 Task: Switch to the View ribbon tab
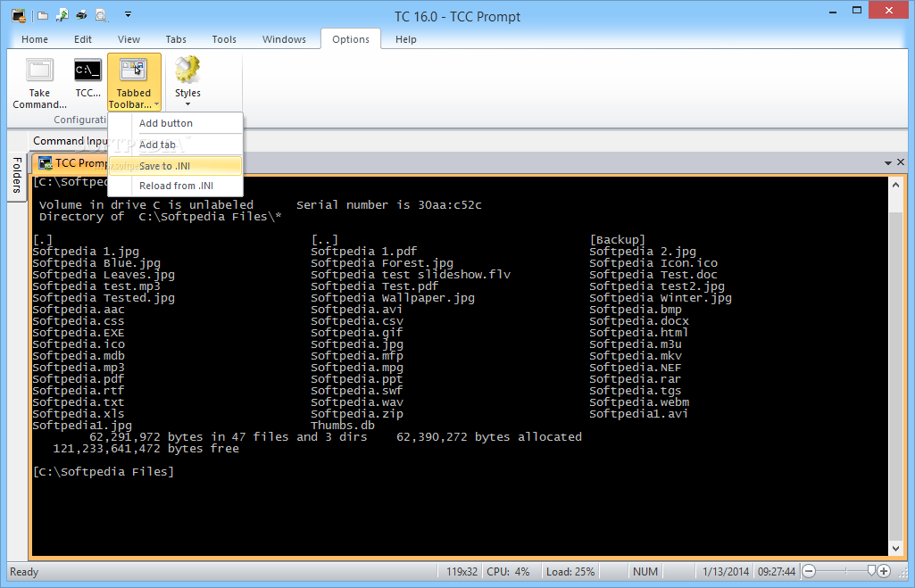[x=129, y=39]
